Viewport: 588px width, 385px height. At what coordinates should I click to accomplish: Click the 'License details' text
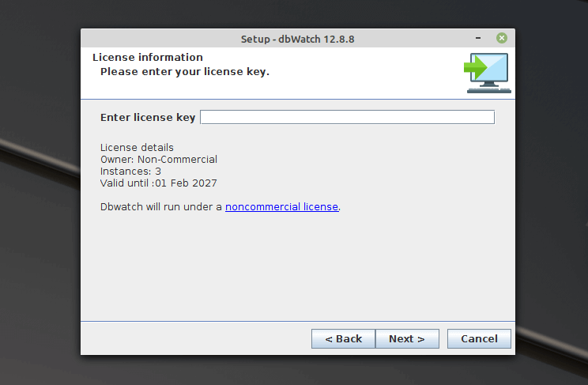click(x=137, y=147)
